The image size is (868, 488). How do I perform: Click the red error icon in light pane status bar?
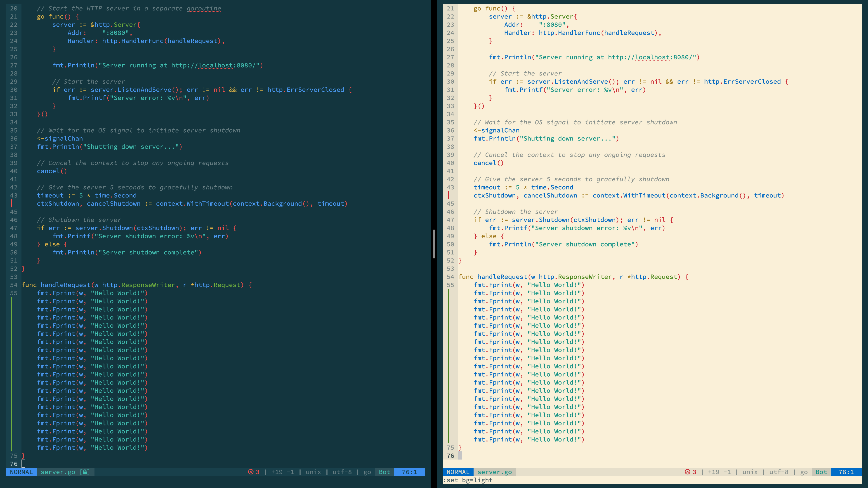click(687, 472)
